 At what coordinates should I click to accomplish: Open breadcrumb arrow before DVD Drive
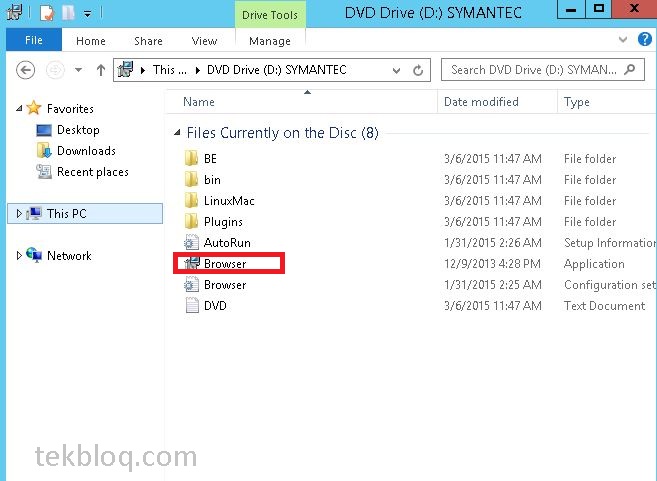pyautogui.click(x=197, y=70)
